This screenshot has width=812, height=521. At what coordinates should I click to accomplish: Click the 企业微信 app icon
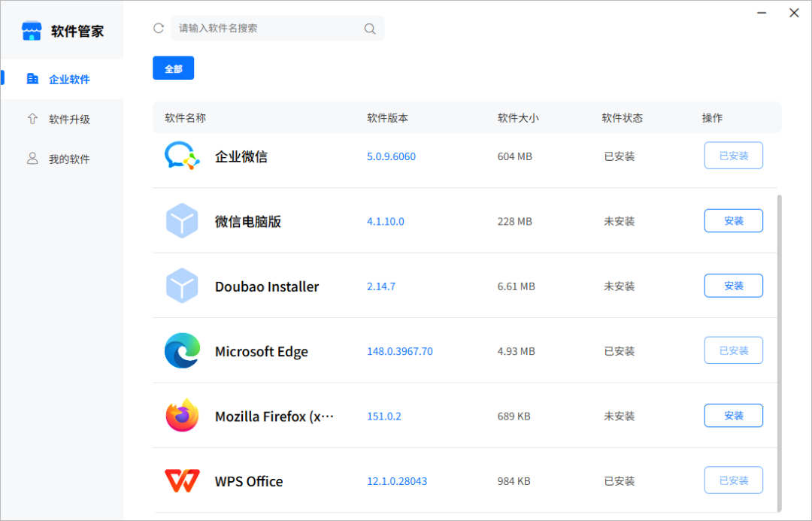pyautogui.click(x=182, y=156)
